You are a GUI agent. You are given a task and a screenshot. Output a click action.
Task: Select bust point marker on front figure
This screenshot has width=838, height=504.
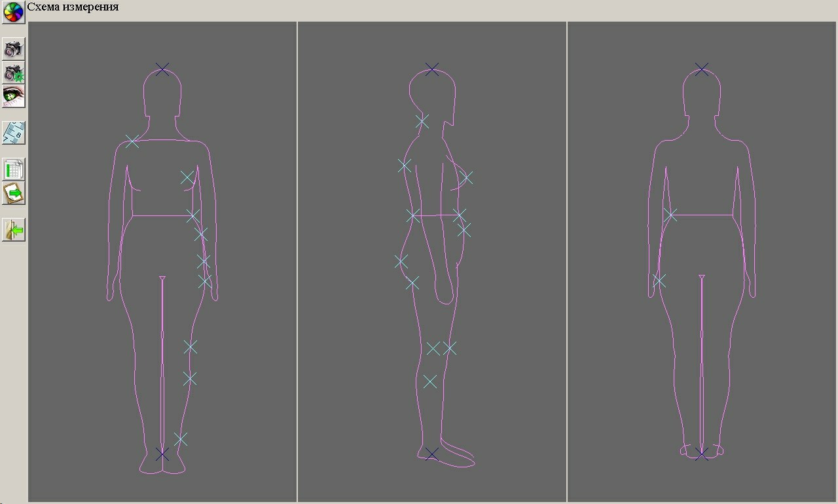tap(187, 177)
